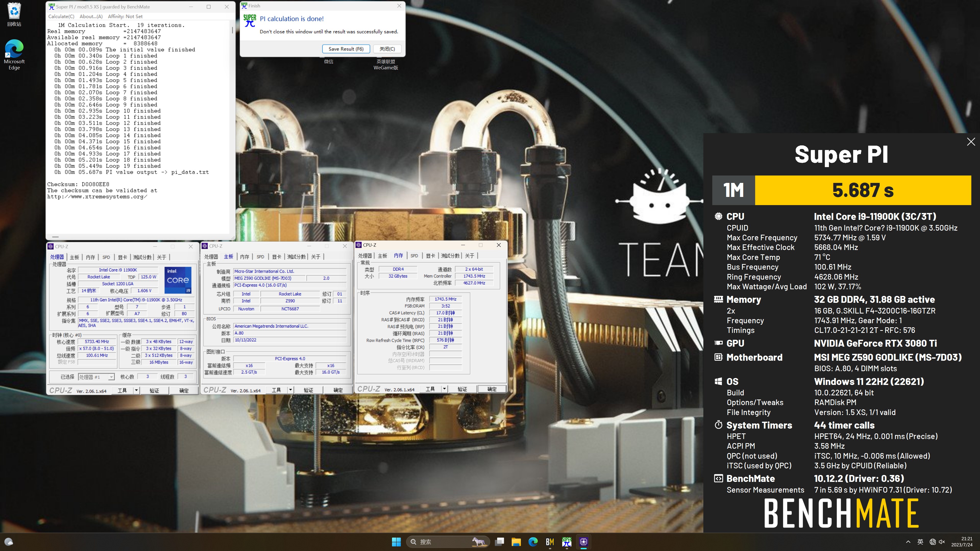Open 工具 dropdown arrow in right CPU-Z

(444, 389)
